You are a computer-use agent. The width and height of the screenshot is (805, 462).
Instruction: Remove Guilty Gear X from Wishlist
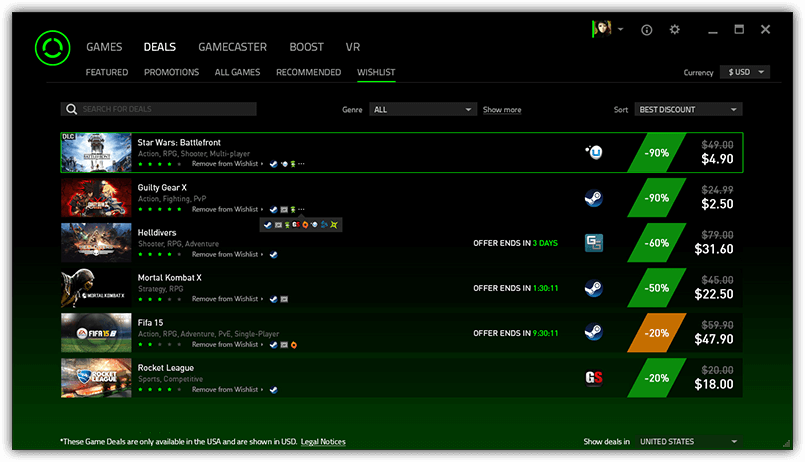tap(225, 209)
